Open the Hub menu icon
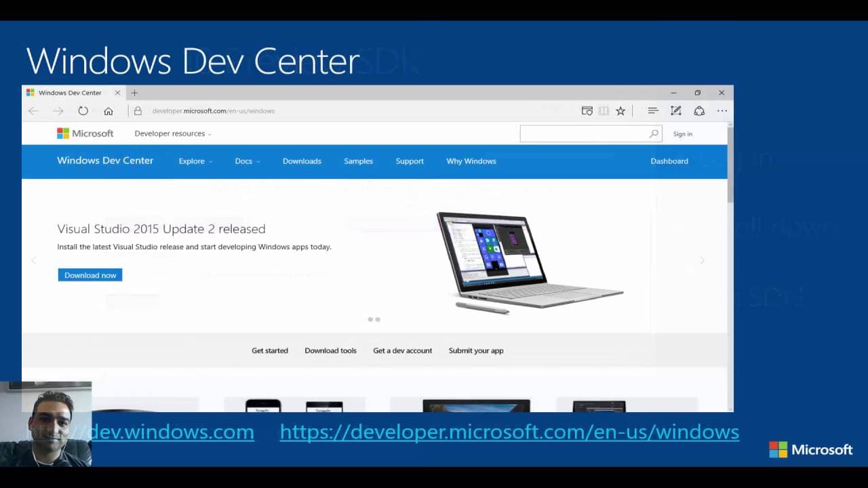Viewport: 868px width, 488px height. [x=652, y=111]
